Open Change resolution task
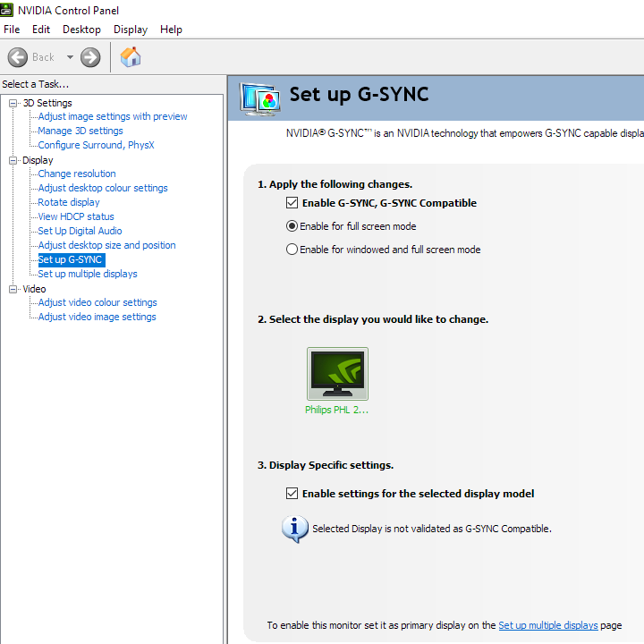The height and width of the screenshot is (644, 644). click(x=77, y=174)
